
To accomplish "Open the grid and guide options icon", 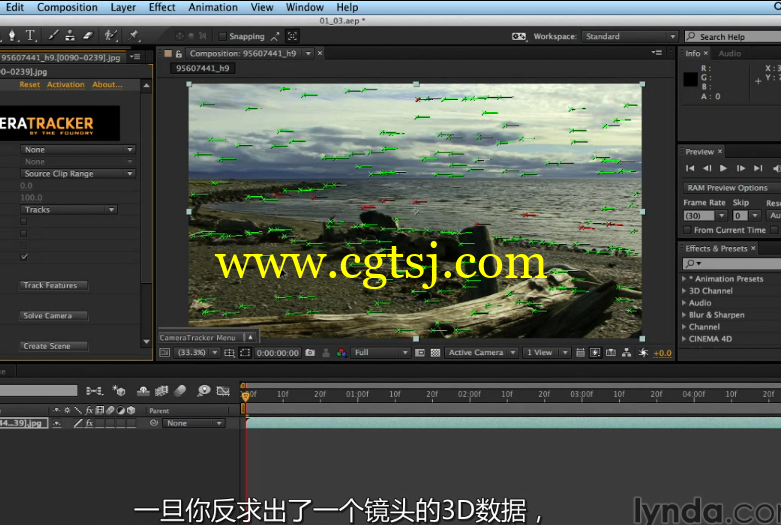I will tap(229, 353).
